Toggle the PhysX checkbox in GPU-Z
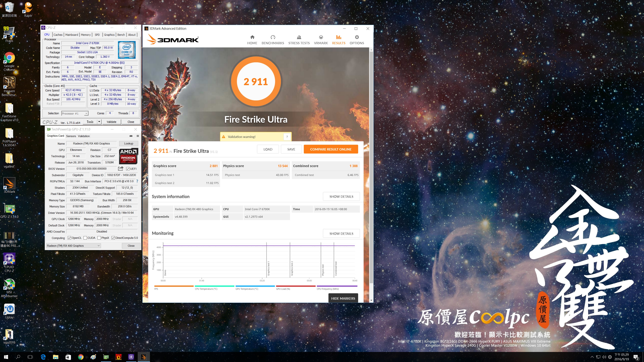Image resolution: width=644 pixels, height=362 pixels. point(99,238)
